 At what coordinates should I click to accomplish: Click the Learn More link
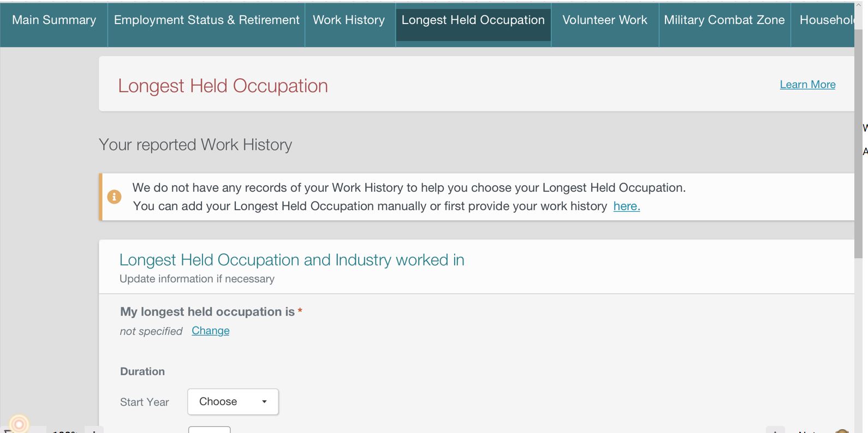coord(807,85)
